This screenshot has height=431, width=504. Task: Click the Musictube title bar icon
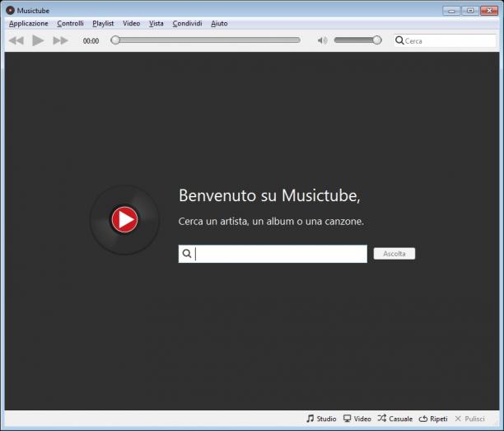[10, 10]
